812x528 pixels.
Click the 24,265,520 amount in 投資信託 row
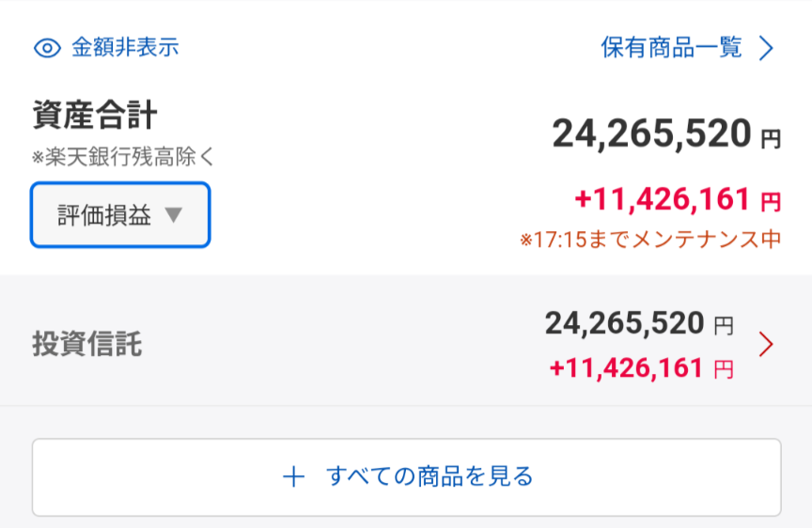tap(624, 324)
